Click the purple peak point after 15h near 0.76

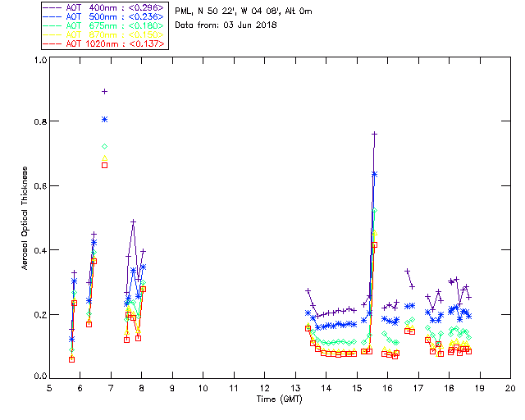tap(375, 134)
